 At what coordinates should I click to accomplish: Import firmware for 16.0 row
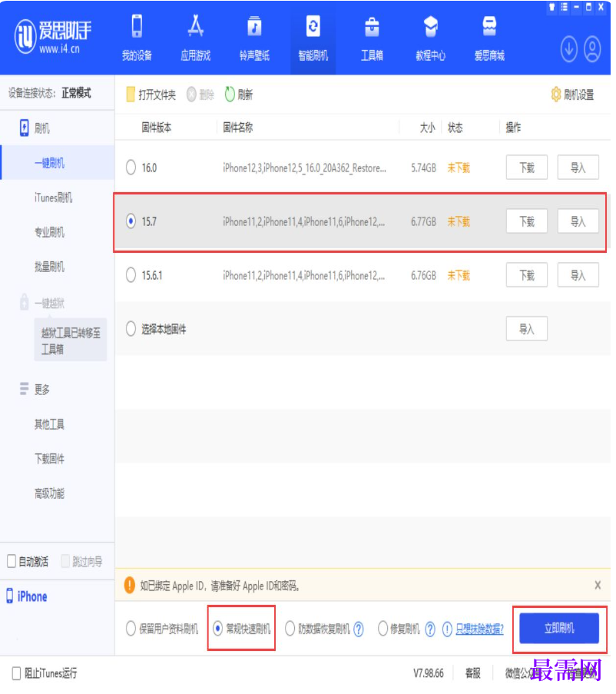tap(578, 168)
